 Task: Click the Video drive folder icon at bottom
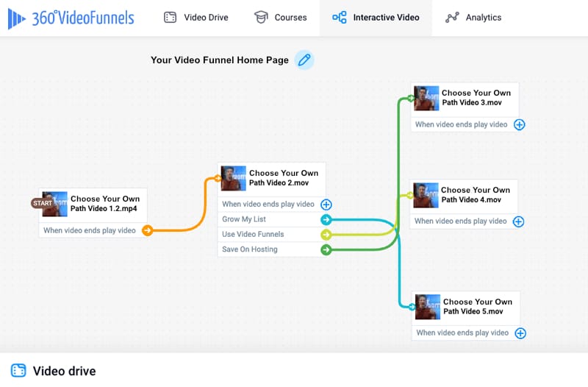(18, 371)
